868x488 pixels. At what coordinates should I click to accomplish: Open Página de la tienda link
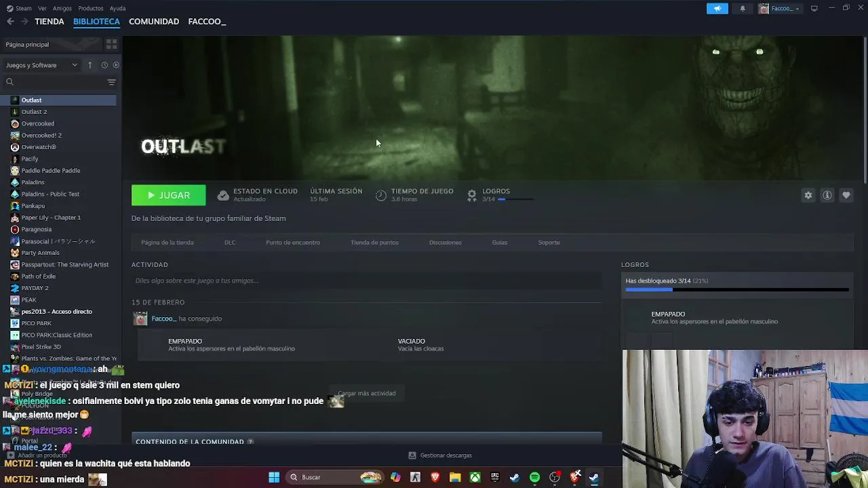(x=167, y=243)
